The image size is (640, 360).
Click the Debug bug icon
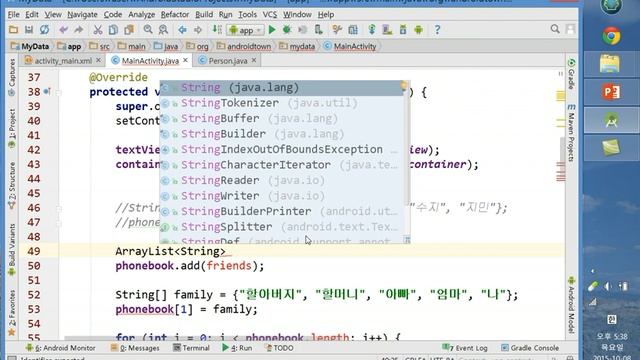pos(287,29)
